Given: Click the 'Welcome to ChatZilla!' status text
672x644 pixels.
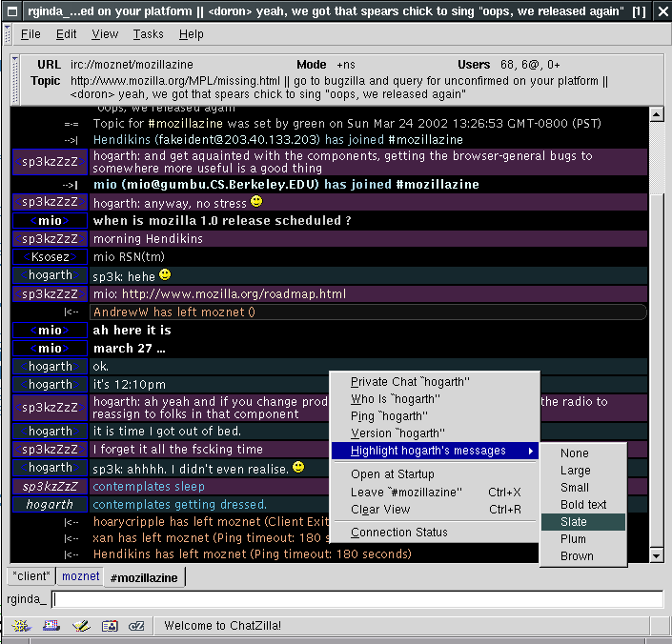Looking at the screenshot, I should 223,626.
